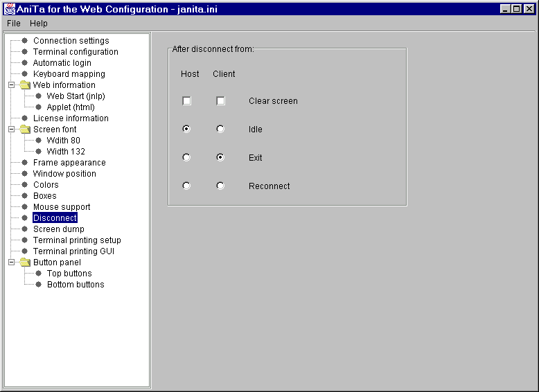The width and height of the screenshot is (539, 392).
Task: Click the Keyboard mapping bullet icon
Action: 25,74
